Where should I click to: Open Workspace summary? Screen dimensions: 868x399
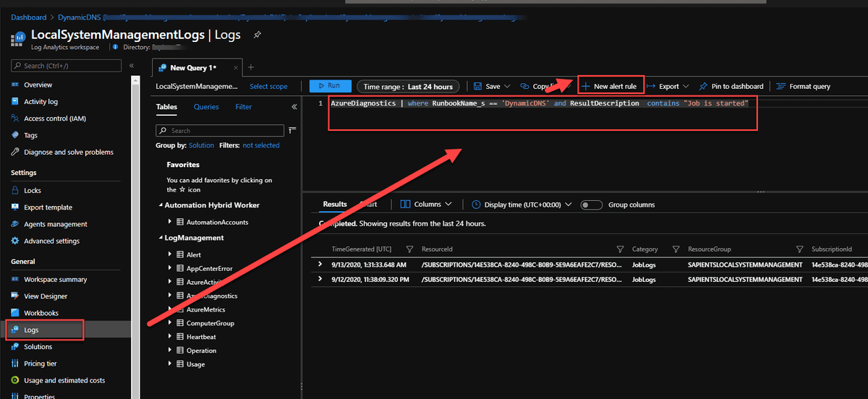[x=55, y=279]
